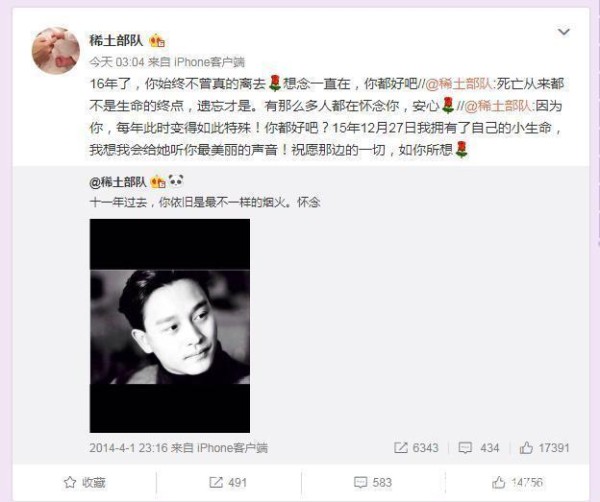
Task: Click the 稀土部队 profile avatar
Action: coord(56,51)
